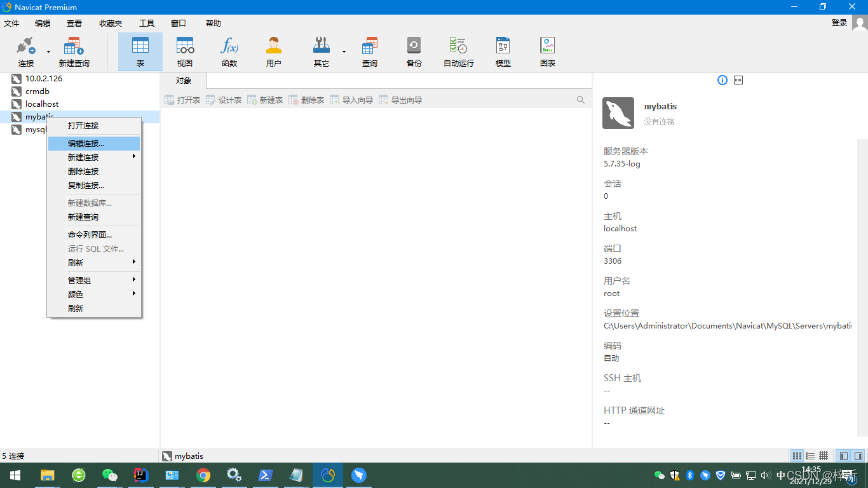Open WeChat from the taskbar

(x=110, y=475)
